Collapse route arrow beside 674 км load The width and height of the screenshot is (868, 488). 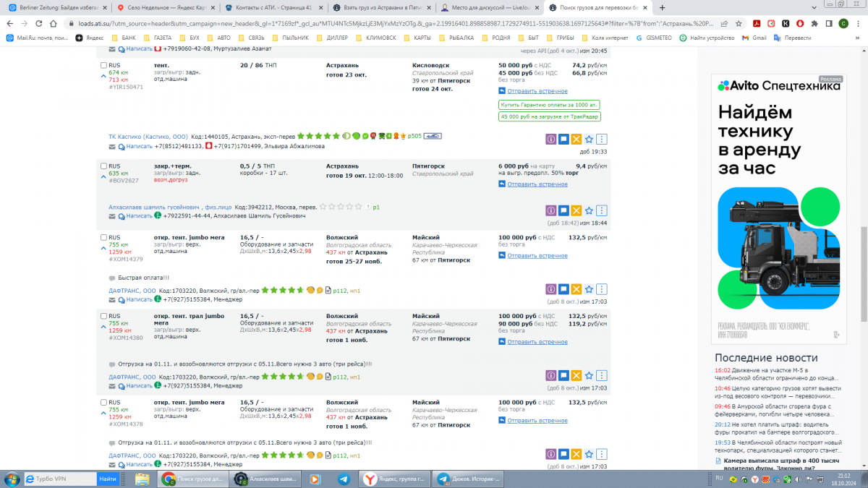103,77
